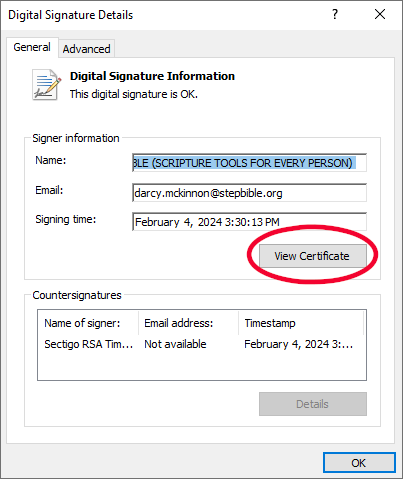
Task: Click the Not available email cell
Action: click(x=175, y=344)
